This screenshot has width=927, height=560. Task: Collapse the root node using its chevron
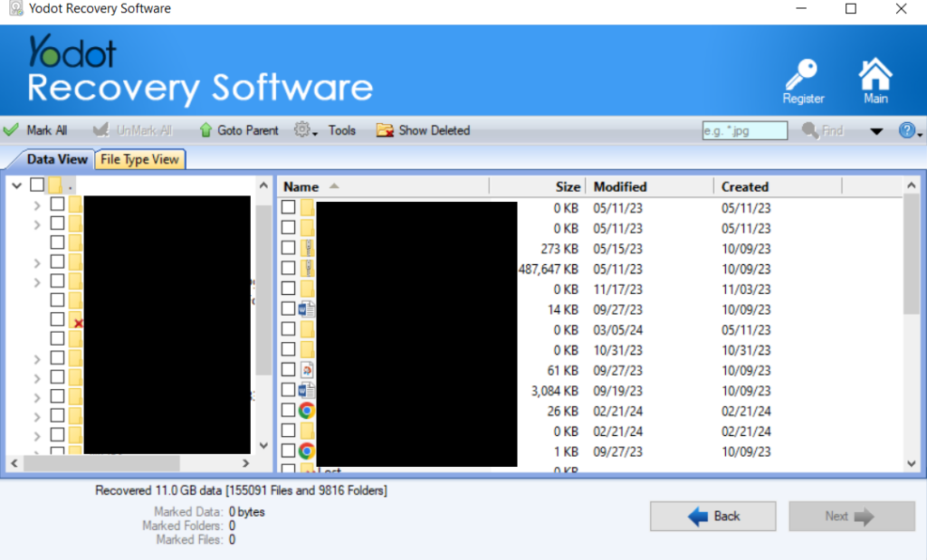pyautogui.click(x=16, y=184)
